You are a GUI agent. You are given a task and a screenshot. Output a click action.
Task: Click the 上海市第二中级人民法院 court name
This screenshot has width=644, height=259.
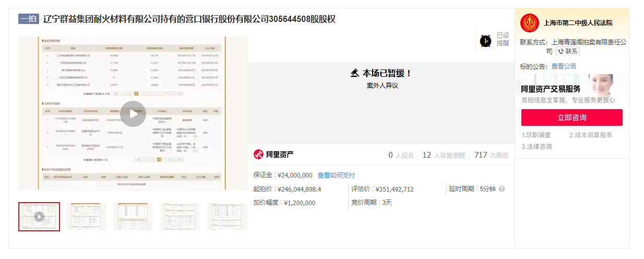[578, 23]
